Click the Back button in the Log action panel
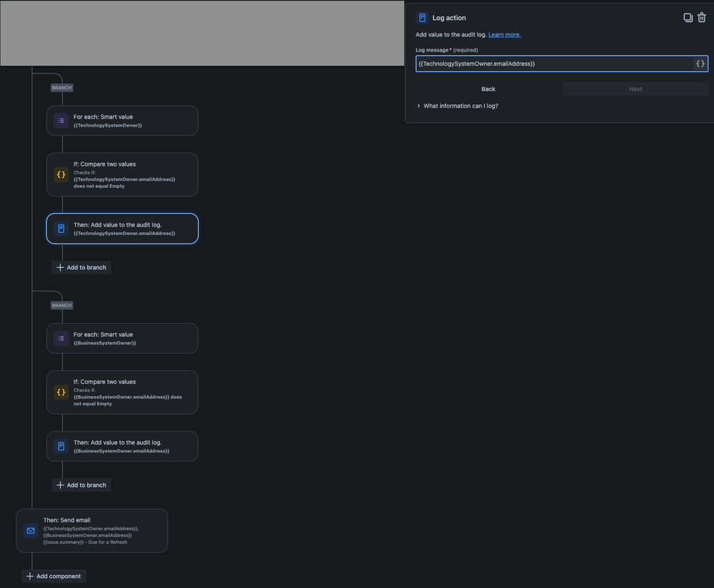The image size is (714, 588). click(x=488, y=89)
